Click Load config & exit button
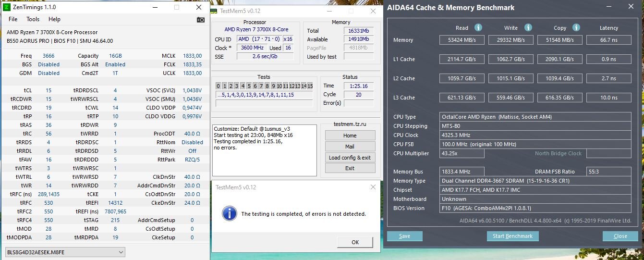Screen dimensions: 644x260 (350, 158)
